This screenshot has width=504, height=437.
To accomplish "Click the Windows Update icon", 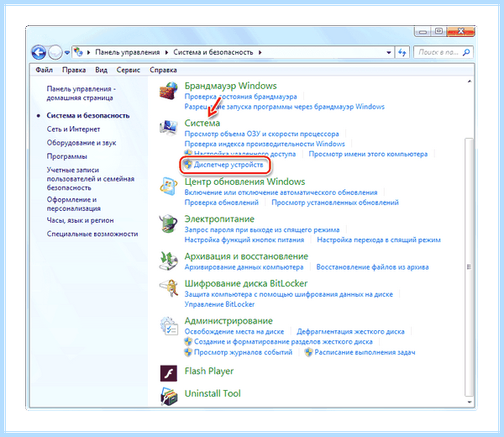I will click(169, 187).
